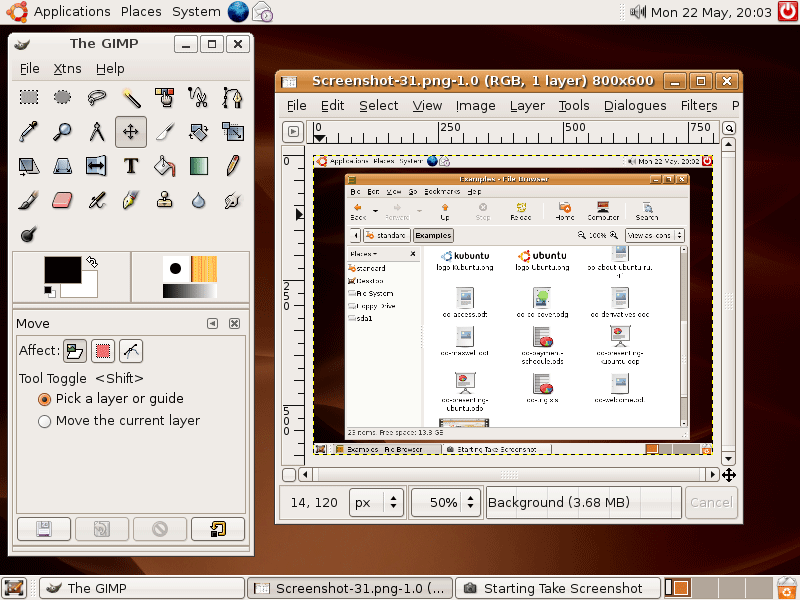
Task: Open the px unit dropdown
Action: point(376,502)
